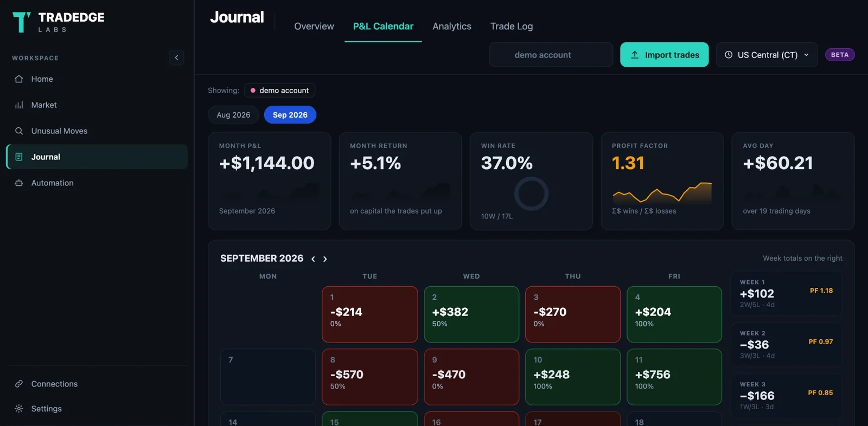Collapse the workspace sidebar
868x426 pixels.
176,57
